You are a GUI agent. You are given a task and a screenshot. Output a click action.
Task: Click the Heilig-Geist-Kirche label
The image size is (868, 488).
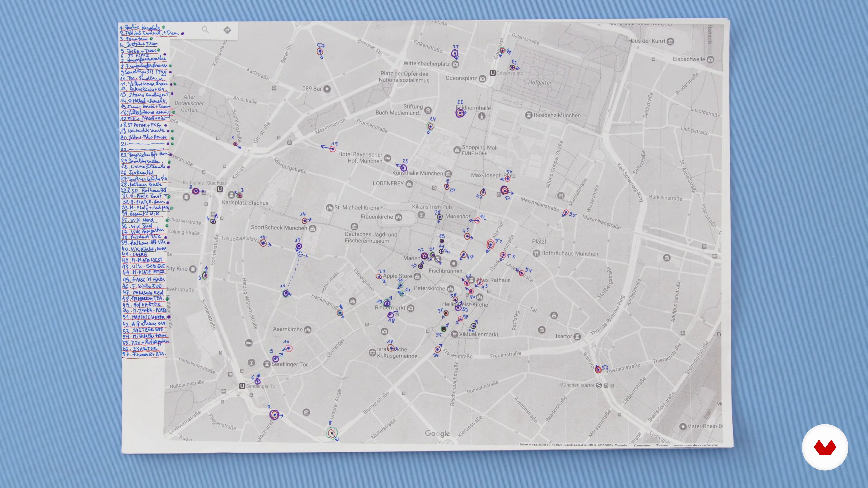pos(465,305)
